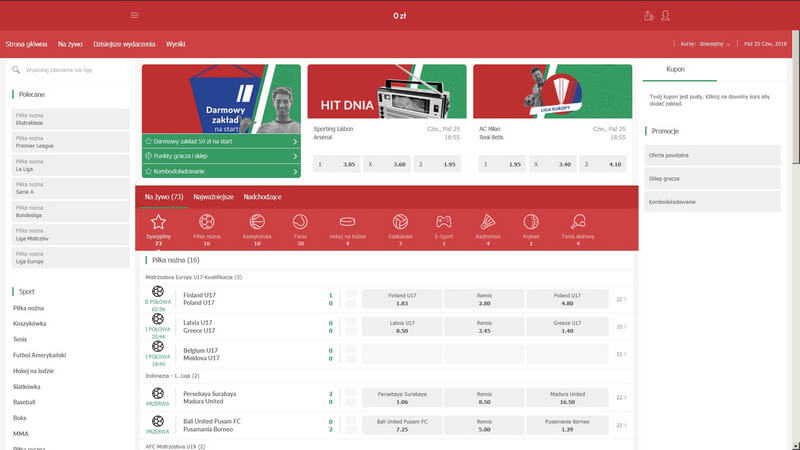Open the HIT DNIA banner

[387, 91]
